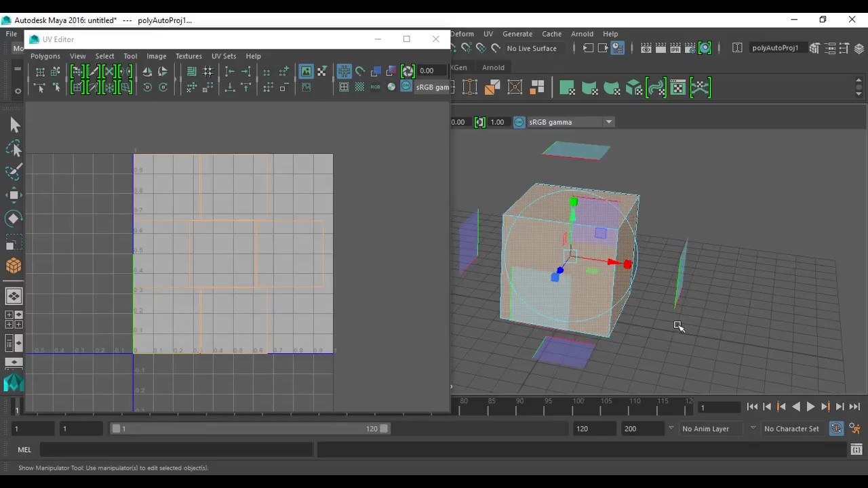The height and width of the screenshot is (488, 868).
Task: Toggle display image in UV Editor toolbar
Action: (306, 71)
